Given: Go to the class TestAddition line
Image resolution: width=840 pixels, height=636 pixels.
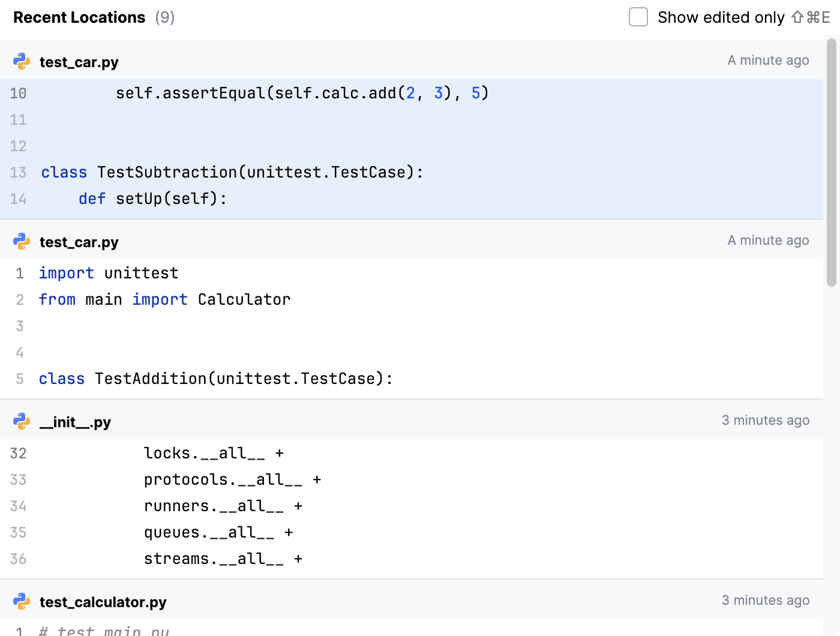Looking at the screenshot, I should pos(216,379).
